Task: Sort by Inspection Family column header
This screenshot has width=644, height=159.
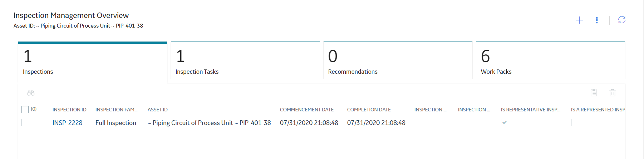Action: point(117,110)
